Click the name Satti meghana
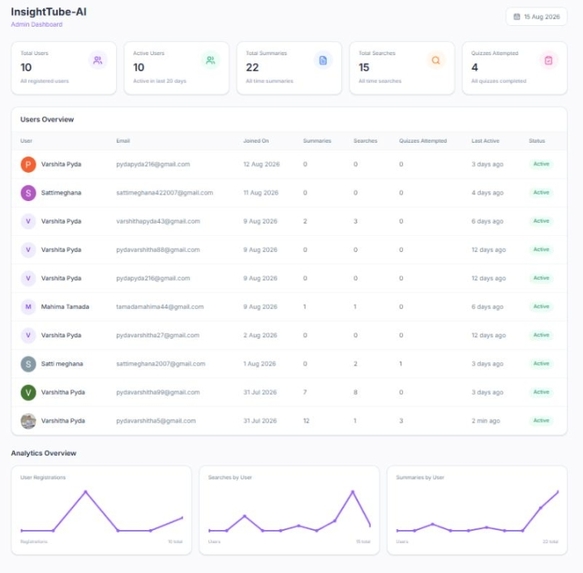583x573 pixels. pyautogui.click(x=62, y=364)
